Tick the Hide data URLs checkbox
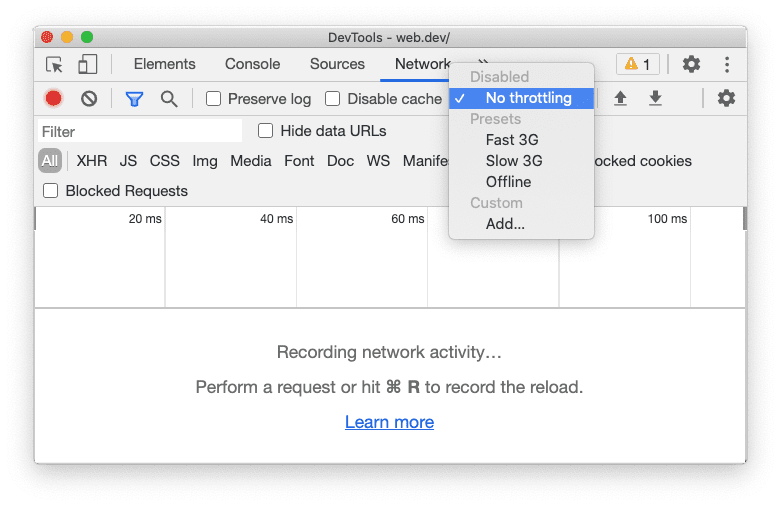 tap(266, 131)
